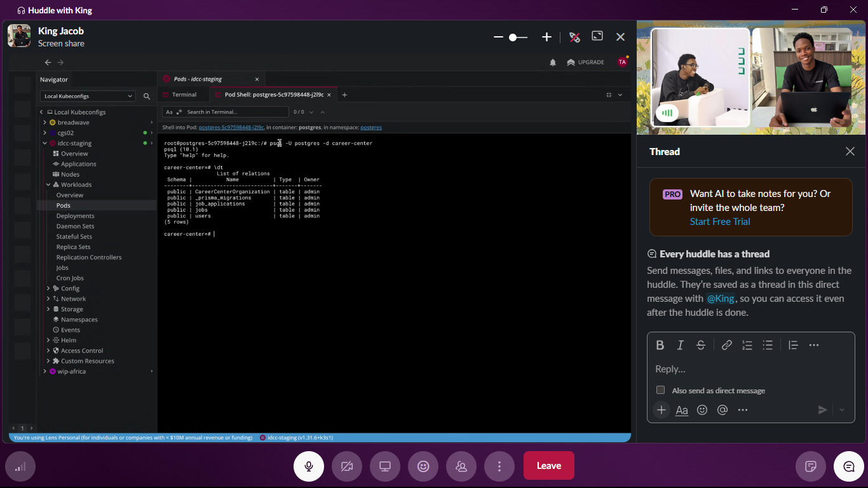Open the TA user avatar menu
Image resolution: width=868 pixels, height=488 pixels.
622,62
